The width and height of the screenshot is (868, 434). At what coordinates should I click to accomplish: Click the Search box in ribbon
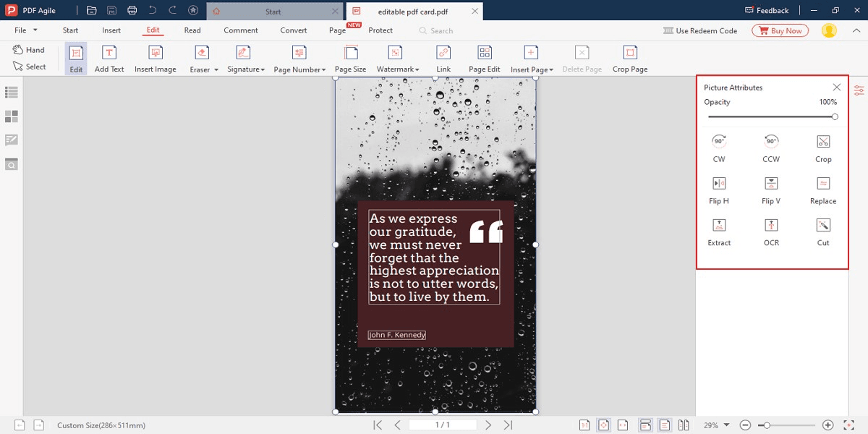(436, 31)
